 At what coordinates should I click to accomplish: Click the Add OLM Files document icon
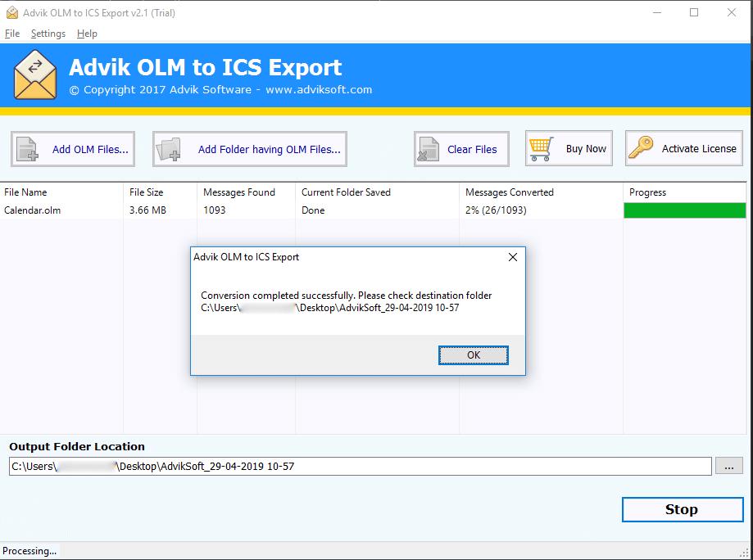click(x=27, y=149)
